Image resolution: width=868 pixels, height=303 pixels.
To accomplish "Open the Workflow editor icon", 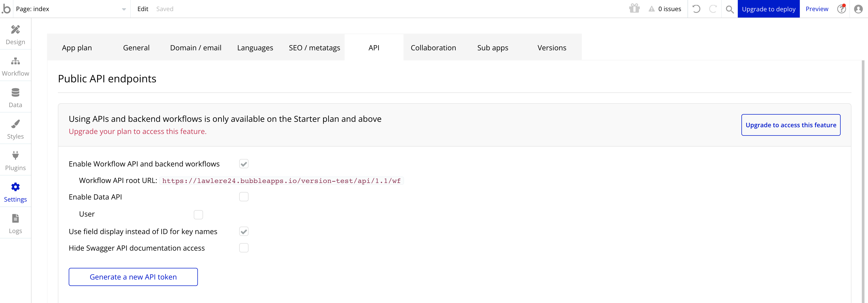I will click(x=15, y=61).
